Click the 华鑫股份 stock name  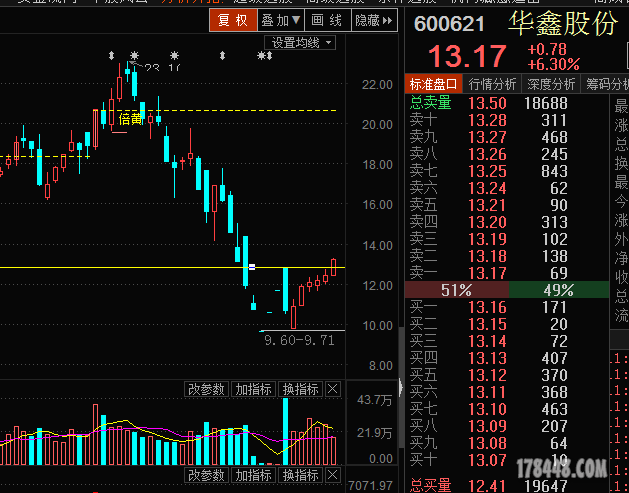(563, 23)
